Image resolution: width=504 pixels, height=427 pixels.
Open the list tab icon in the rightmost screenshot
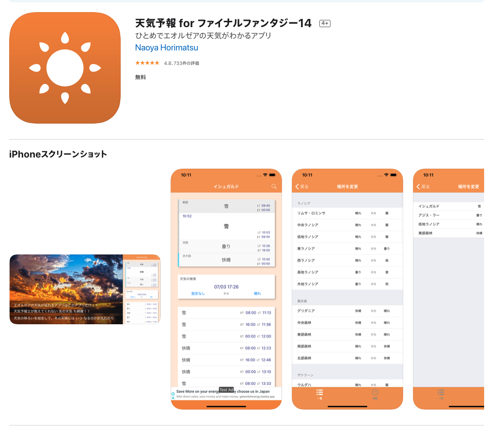441,394
